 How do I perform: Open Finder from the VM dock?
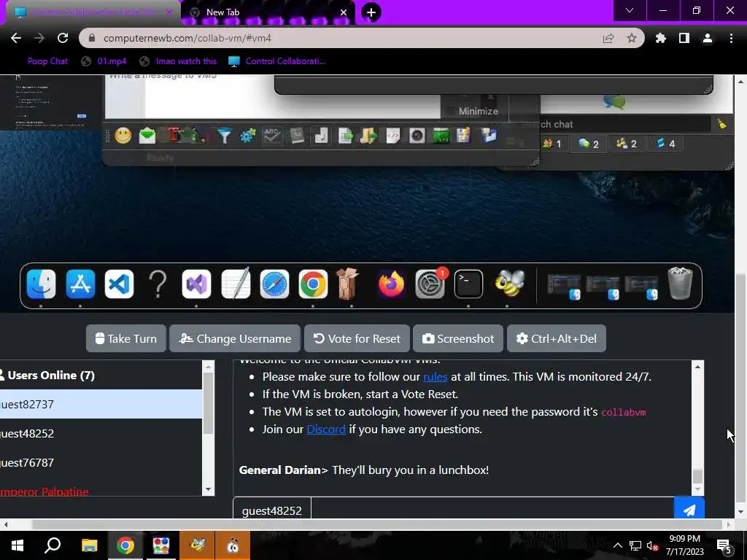41,284
